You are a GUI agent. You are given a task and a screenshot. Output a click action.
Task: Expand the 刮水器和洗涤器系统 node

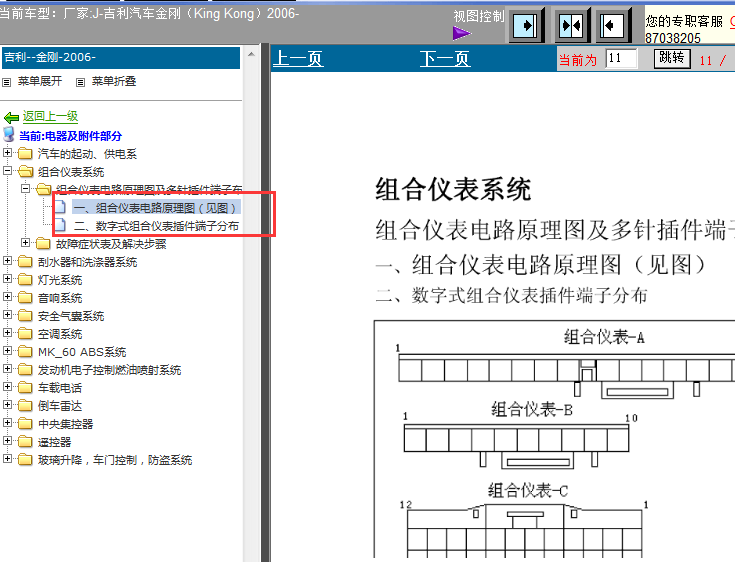click(8, 260)
